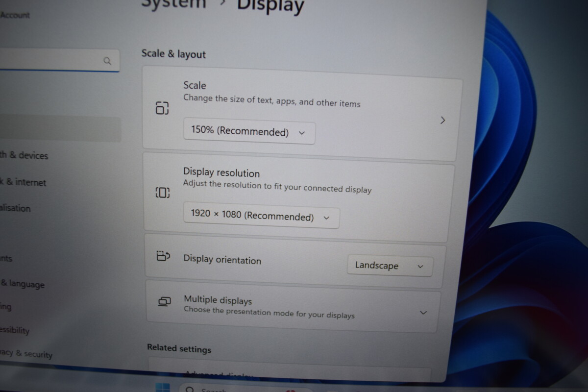Click the Display orientation label
588x392 pixels.
tap(222, 260)
